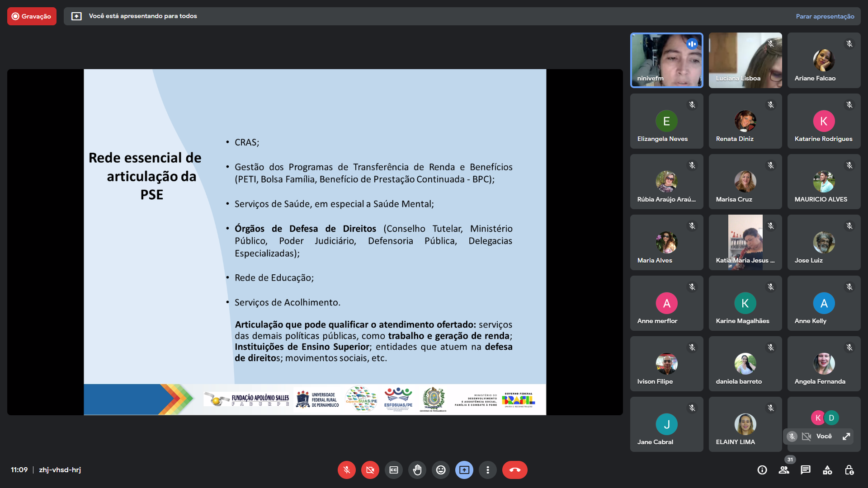868x488 pixels.
Task: Unmute the microphone in the bottom toolbar
Action: pos(346,470)
